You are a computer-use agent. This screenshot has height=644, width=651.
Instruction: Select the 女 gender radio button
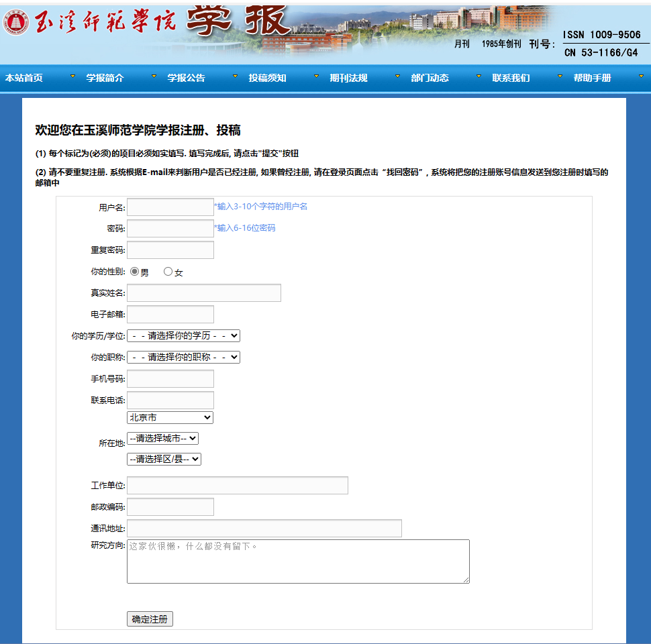coord(168,271)
